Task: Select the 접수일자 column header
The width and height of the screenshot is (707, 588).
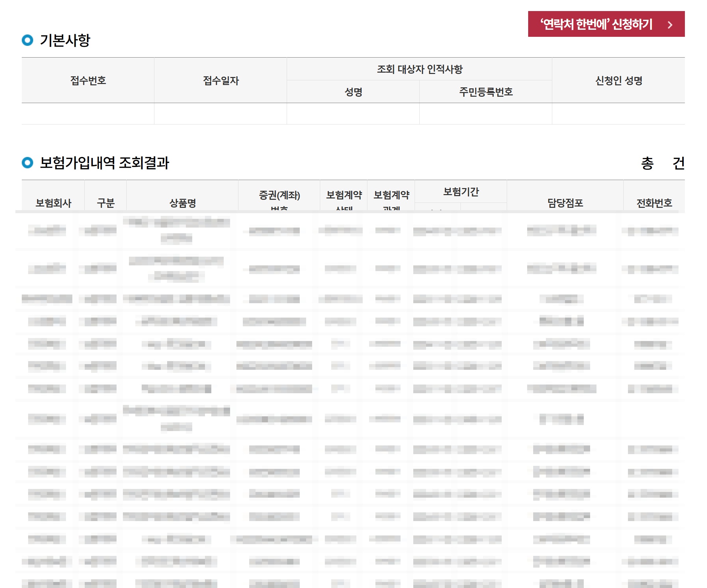Action: tap(220, 80)
